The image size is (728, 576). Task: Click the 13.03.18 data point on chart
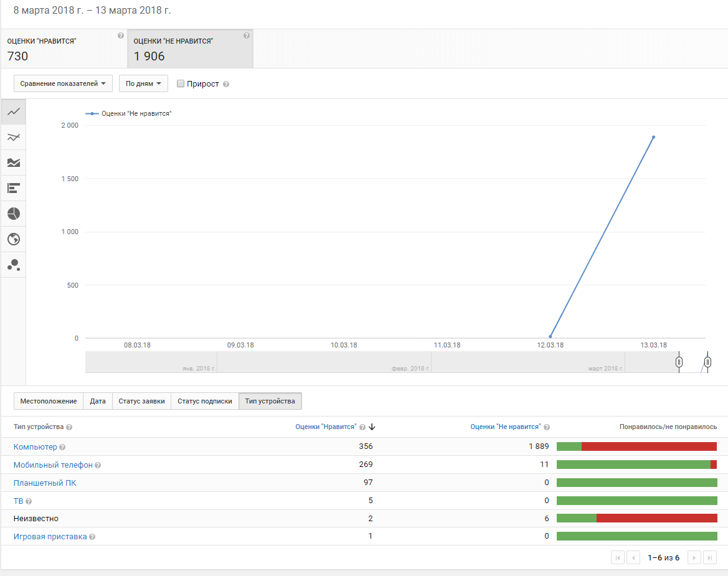click(x=653, y=137)
